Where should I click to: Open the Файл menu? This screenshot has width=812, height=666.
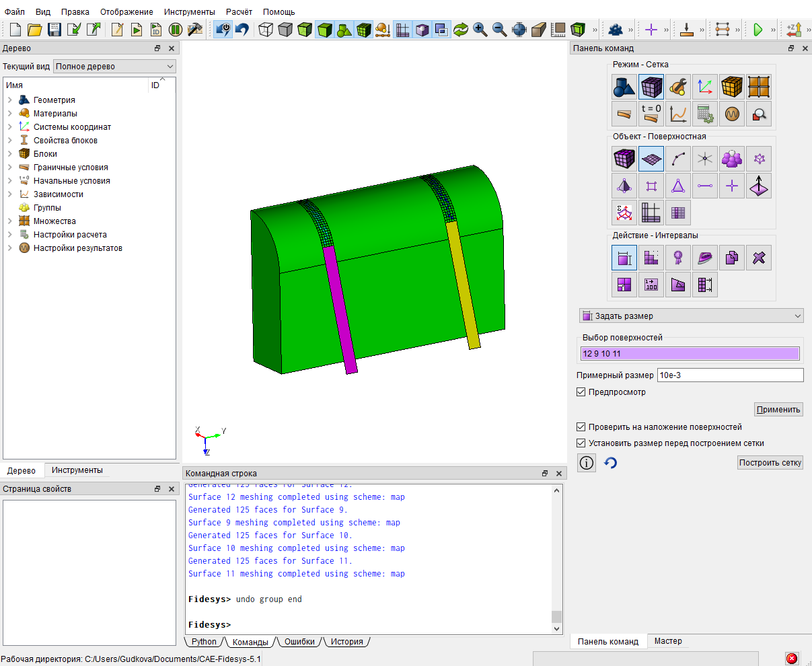tap(15, 12)
